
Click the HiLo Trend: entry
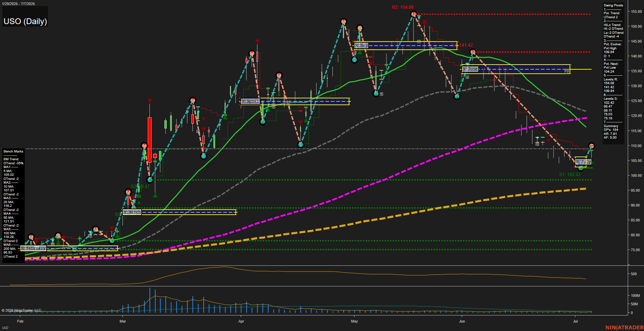tap(613, 25)
